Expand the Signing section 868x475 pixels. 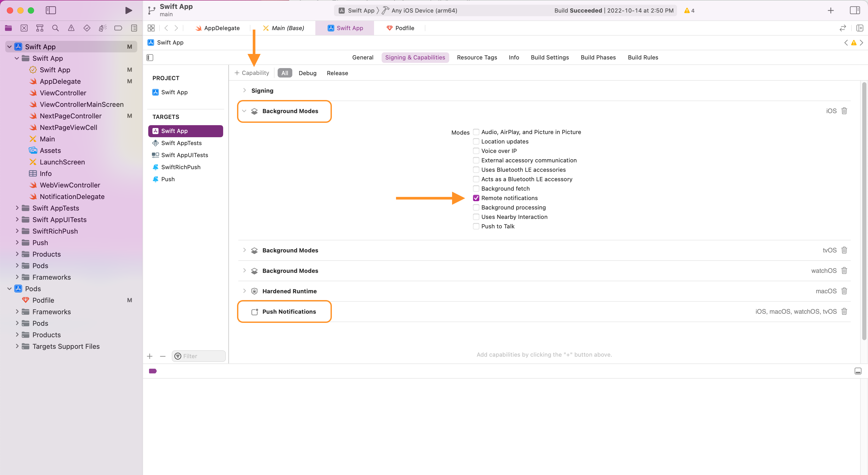[x=244, y=90]
